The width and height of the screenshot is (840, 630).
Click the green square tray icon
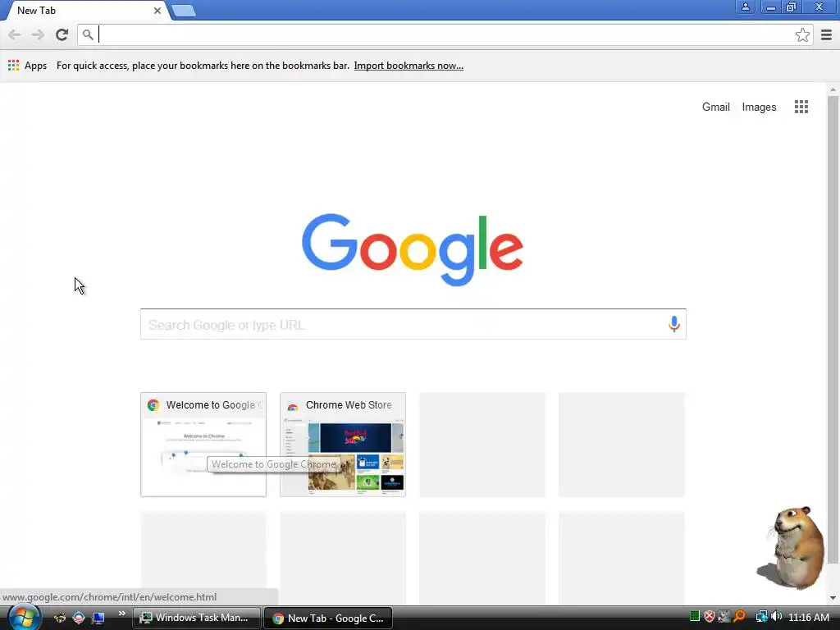pos(695,617)
